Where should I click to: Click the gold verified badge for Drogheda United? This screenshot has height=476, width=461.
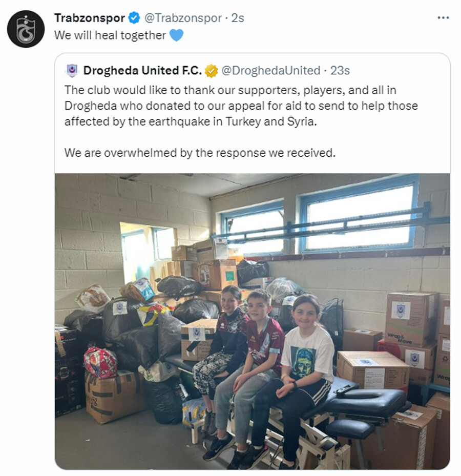pyautogui.click(x=211, y=71)
